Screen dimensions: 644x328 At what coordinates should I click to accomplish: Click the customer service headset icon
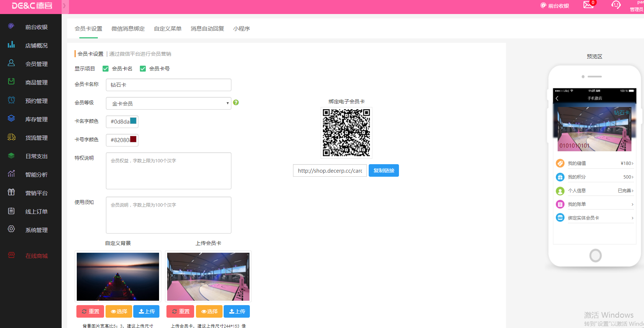pyautogui.click(x=616, y=5)
